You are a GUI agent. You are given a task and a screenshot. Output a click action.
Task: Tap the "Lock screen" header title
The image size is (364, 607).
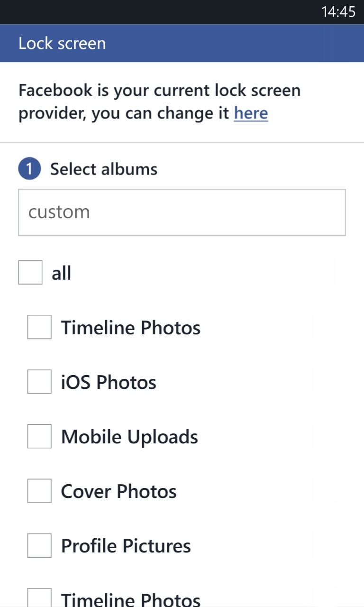tap(62, 44)
